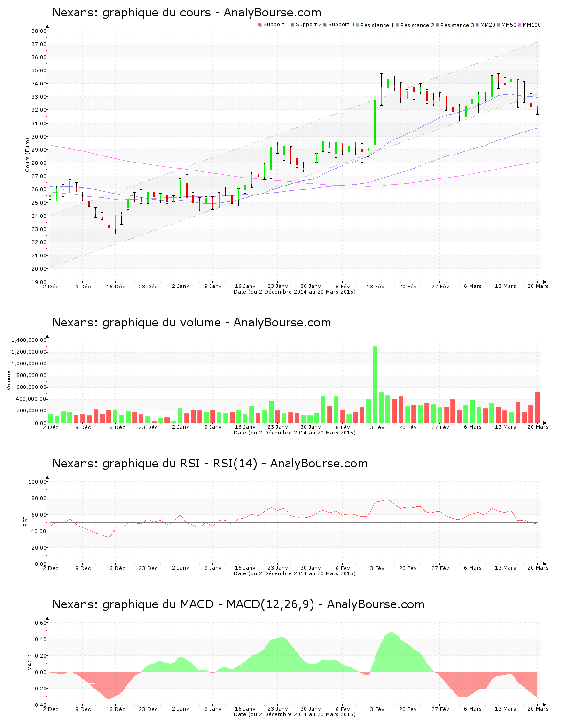This screenshot has width=564, height=728.
Task: Select the 'Résistance 3' legend label
Action: pos(457,25)
